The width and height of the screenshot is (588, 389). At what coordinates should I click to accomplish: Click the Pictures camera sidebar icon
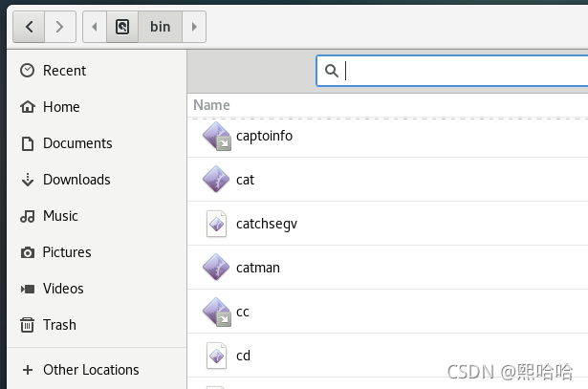27,252
